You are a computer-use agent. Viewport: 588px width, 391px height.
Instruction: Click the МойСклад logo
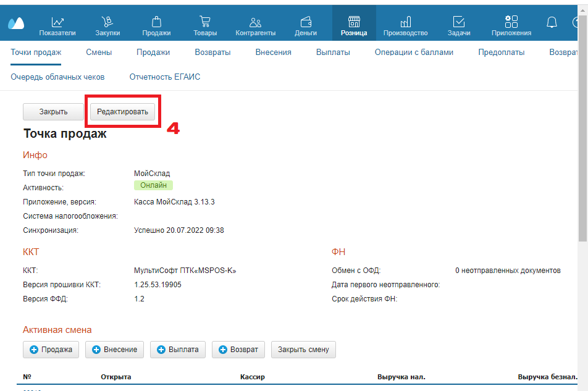(x=16, y=23)
